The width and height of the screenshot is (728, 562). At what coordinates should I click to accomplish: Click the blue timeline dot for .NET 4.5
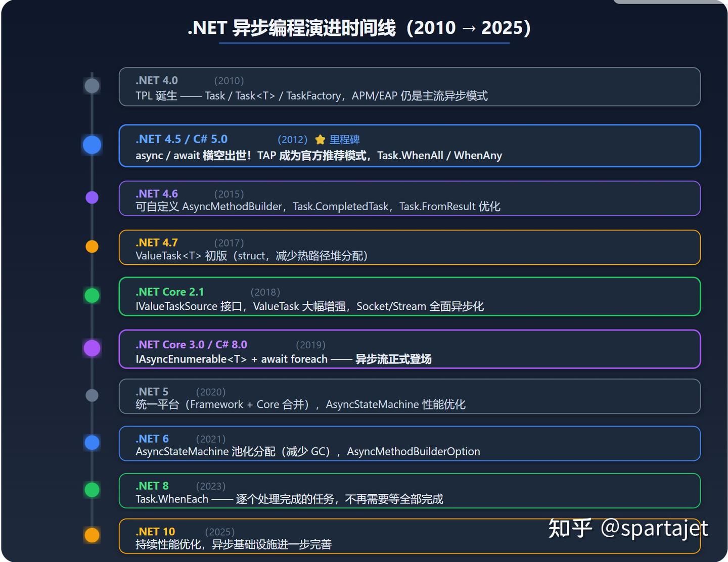point(92,145)
